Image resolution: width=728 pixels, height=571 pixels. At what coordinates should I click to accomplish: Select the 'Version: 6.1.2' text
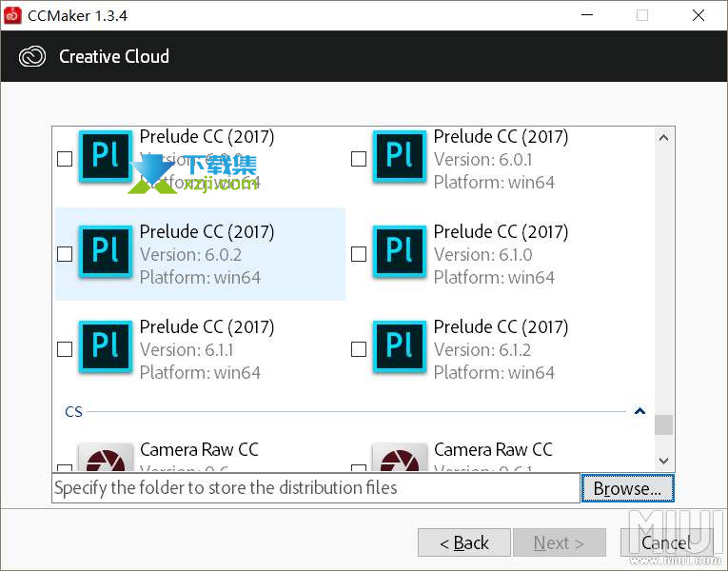pos(482,350)
